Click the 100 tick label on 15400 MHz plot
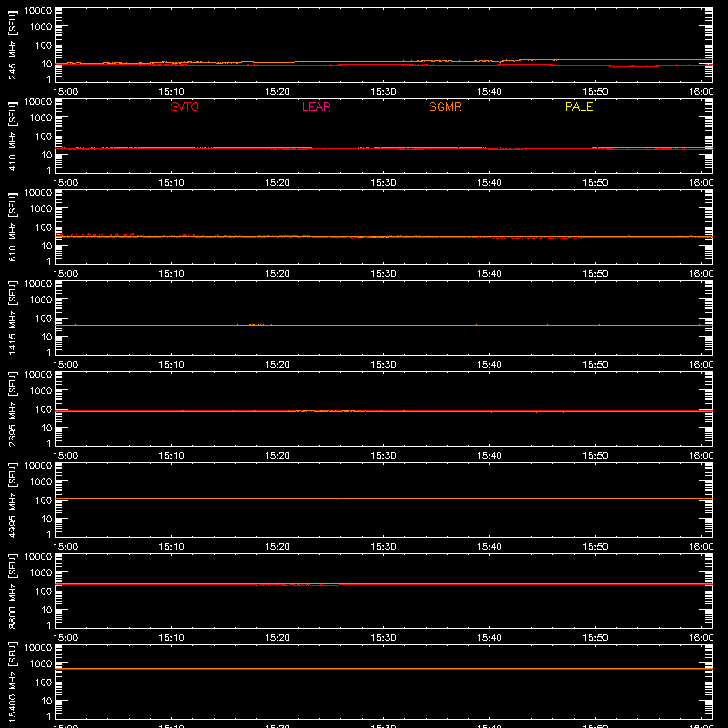The width and height of the screenshot is (728, 728). [x=44, y=682]
